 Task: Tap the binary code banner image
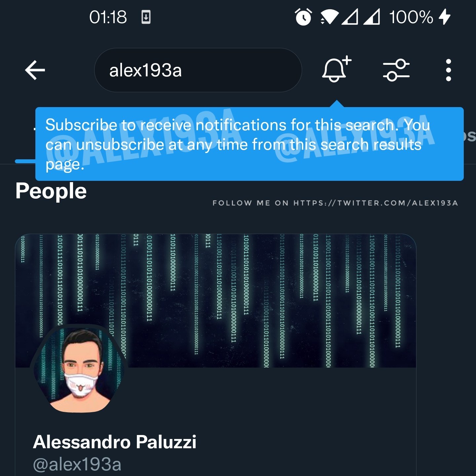coord(216,300)
